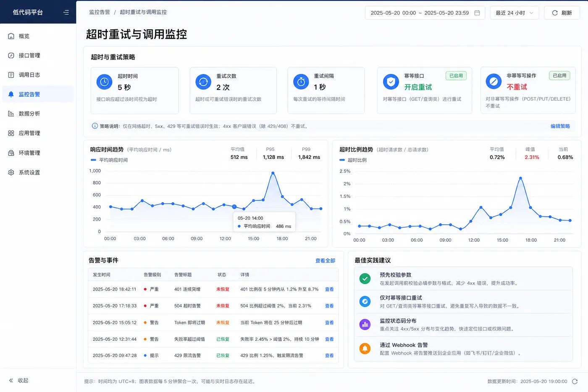Click the 幂等接口 shield check icon

coord(391,82)
